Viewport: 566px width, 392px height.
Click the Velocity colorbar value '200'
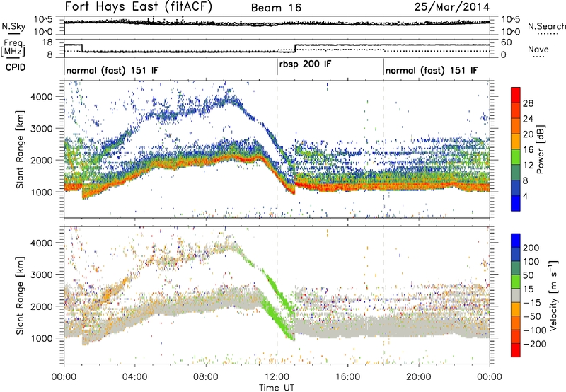(531, 248)
